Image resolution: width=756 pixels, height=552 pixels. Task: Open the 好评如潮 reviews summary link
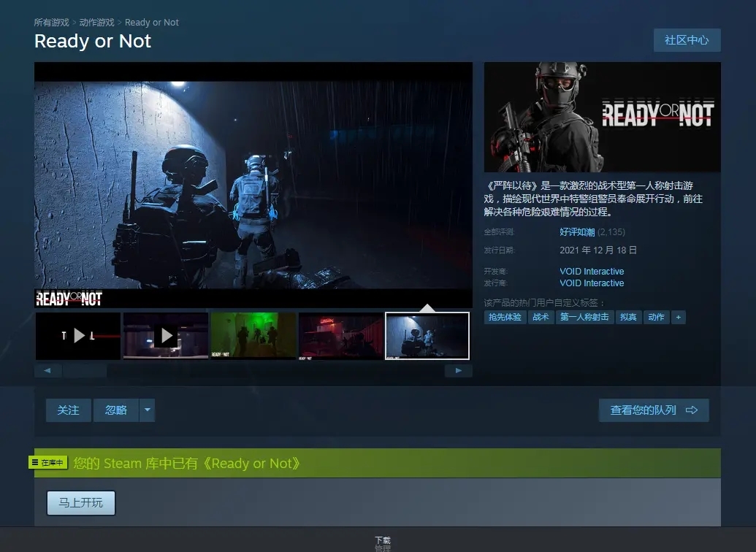coord(577,232)
